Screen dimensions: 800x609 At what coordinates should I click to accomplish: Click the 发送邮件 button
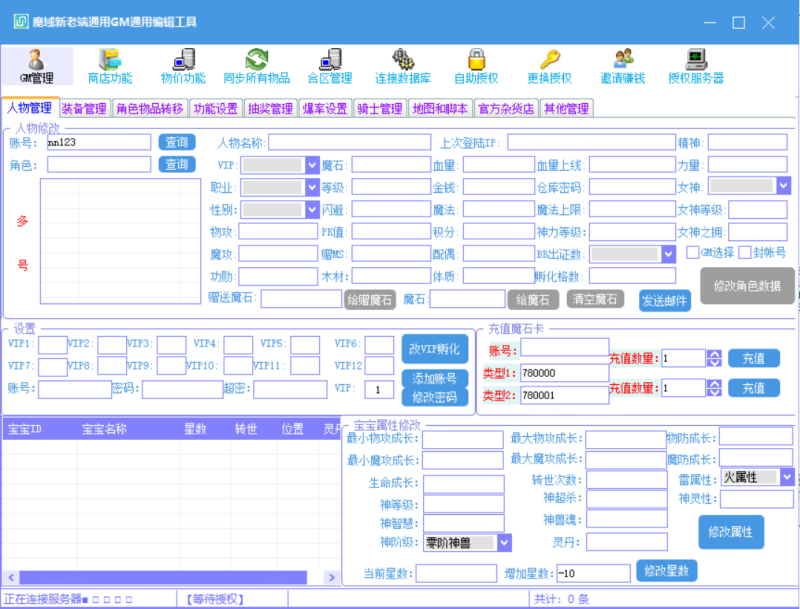pos(665,301)
